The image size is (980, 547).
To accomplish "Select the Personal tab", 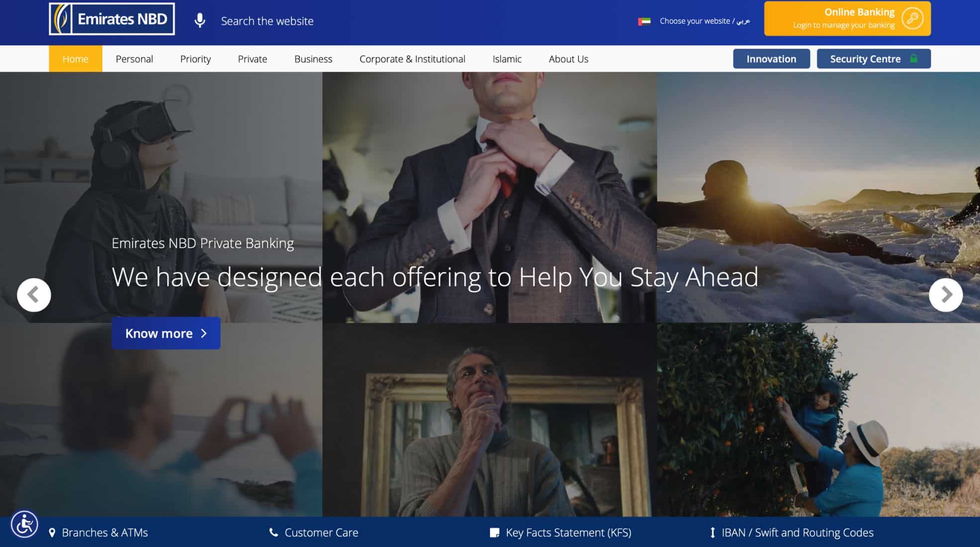I will (134, 59).
